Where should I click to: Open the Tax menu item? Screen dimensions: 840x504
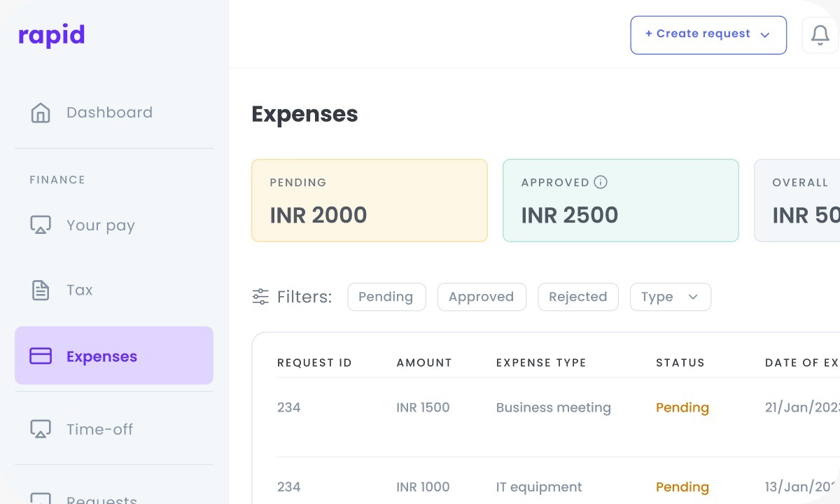coord(79,290)
